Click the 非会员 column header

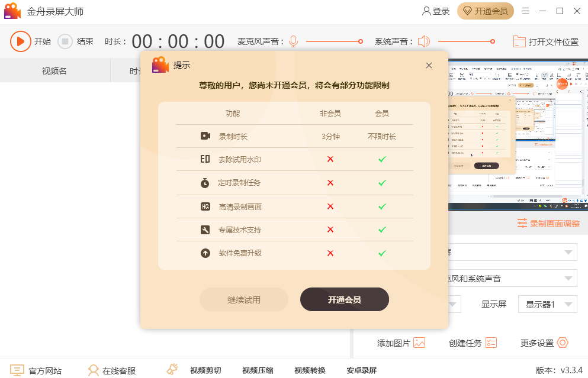(x=330, y=113)
